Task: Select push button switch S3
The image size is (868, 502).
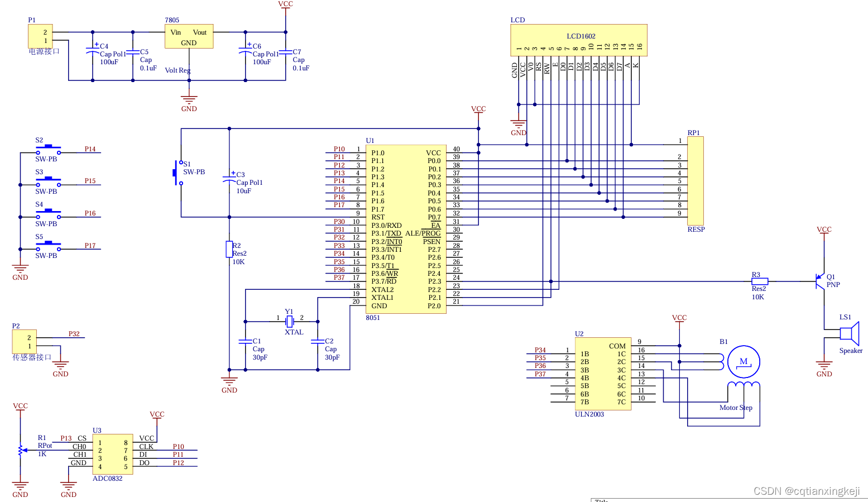Action: click(x=49, y=181)
